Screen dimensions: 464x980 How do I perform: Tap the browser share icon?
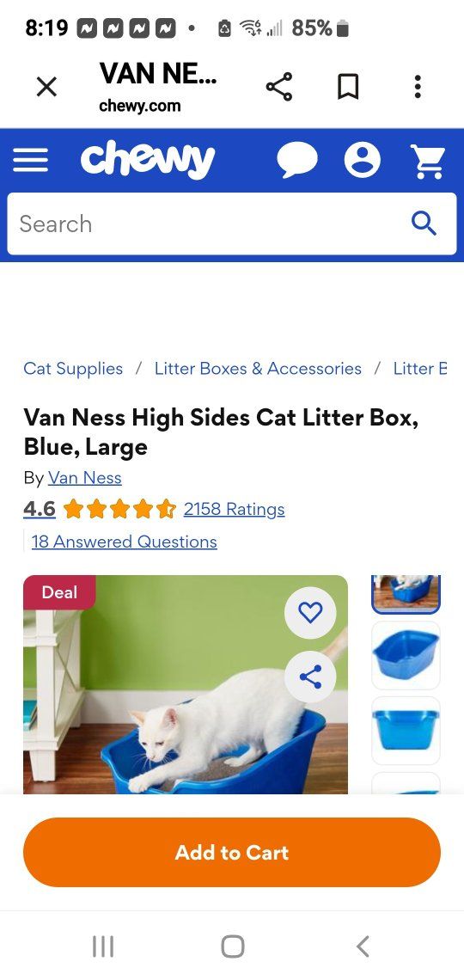click(279, 87)
